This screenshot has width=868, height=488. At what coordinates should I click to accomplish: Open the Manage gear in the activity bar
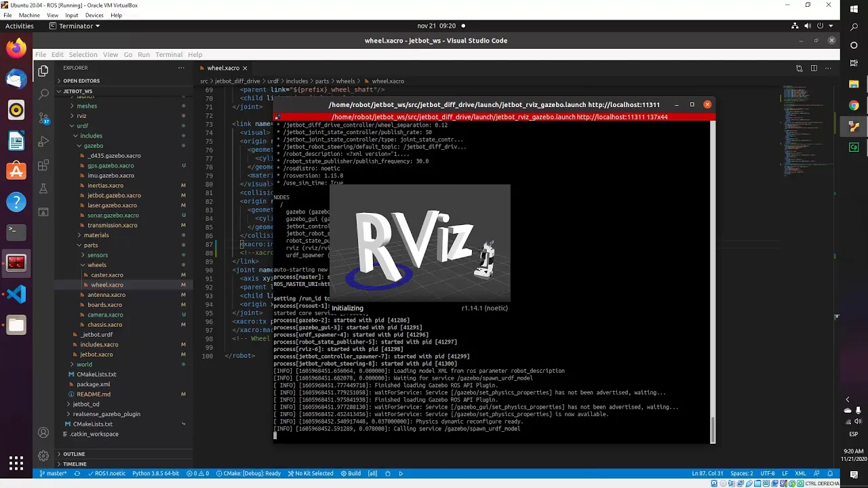point(43,456)
